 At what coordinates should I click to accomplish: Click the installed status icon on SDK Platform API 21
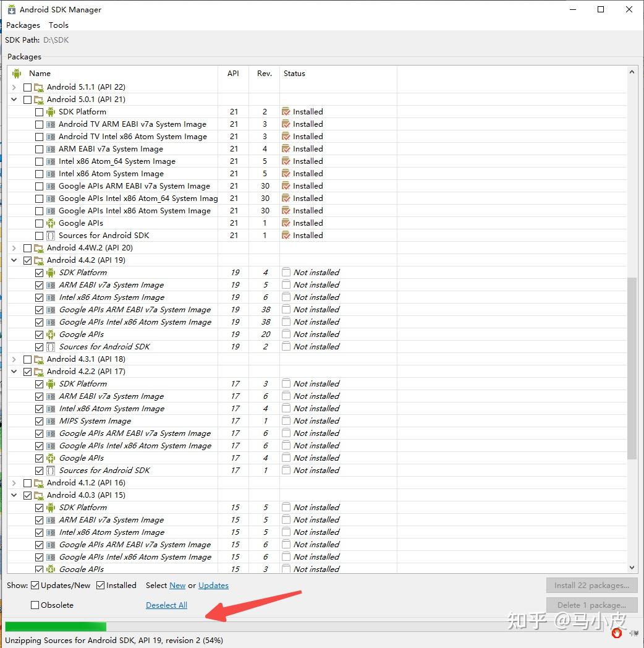286,111
